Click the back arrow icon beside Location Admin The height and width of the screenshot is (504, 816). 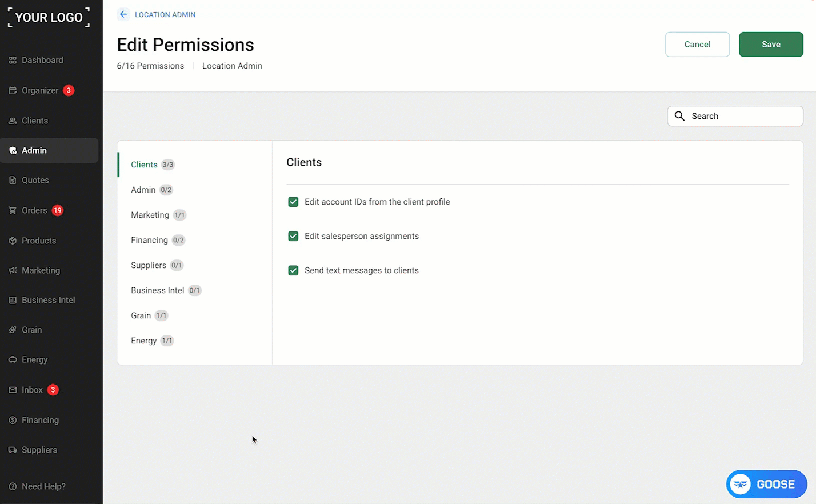tap(123, 14)
